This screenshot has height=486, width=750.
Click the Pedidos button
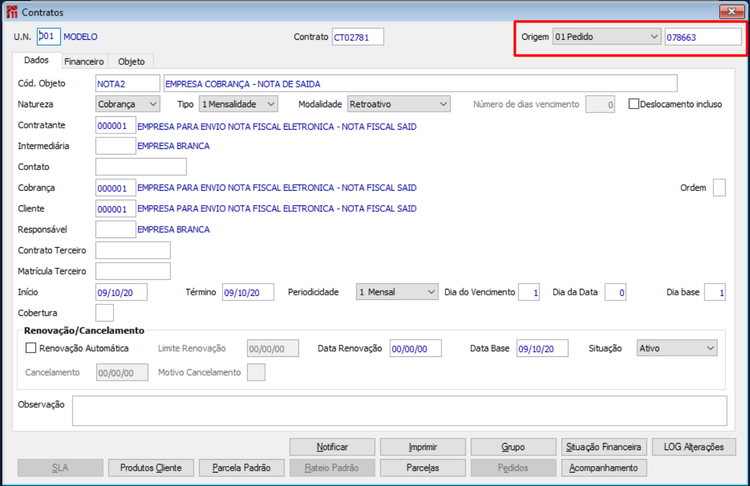513,468
